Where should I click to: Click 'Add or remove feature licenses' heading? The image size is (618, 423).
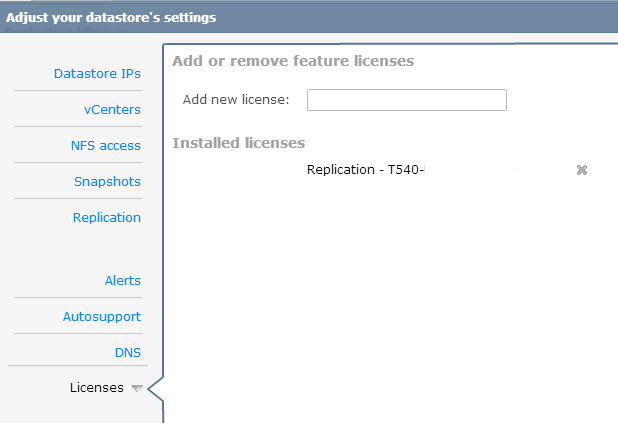[x=293, y=61]
